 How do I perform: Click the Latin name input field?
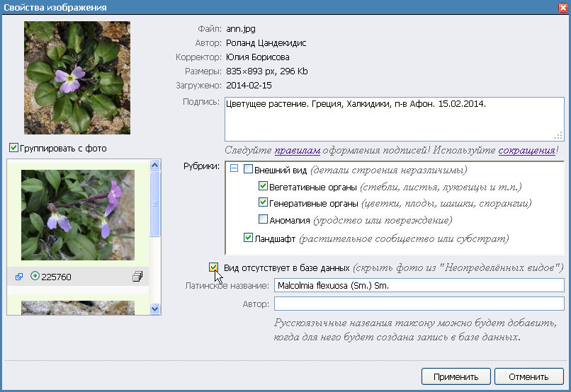418,285
